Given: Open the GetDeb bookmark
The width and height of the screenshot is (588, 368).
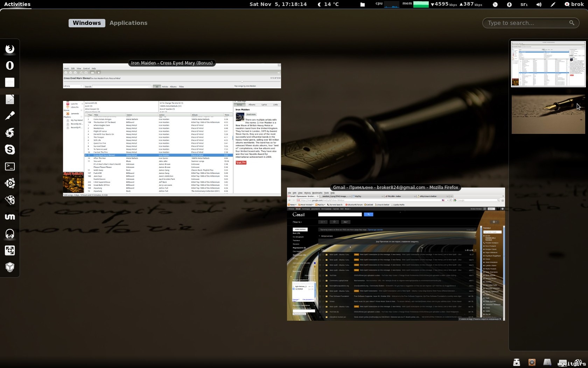Looking at the screenshot, I should pyautogui.click(x=369, y=205).
